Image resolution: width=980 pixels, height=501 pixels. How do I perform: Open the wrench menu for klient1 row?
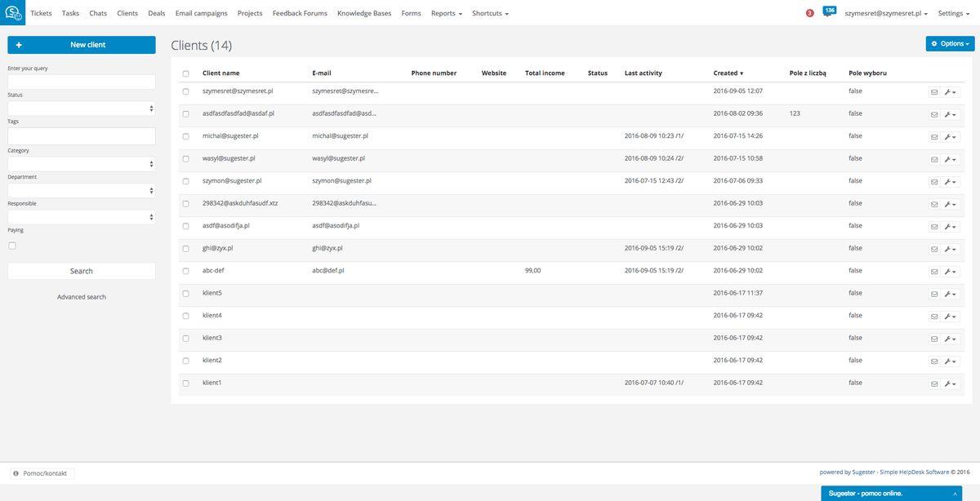click(951, 384)
